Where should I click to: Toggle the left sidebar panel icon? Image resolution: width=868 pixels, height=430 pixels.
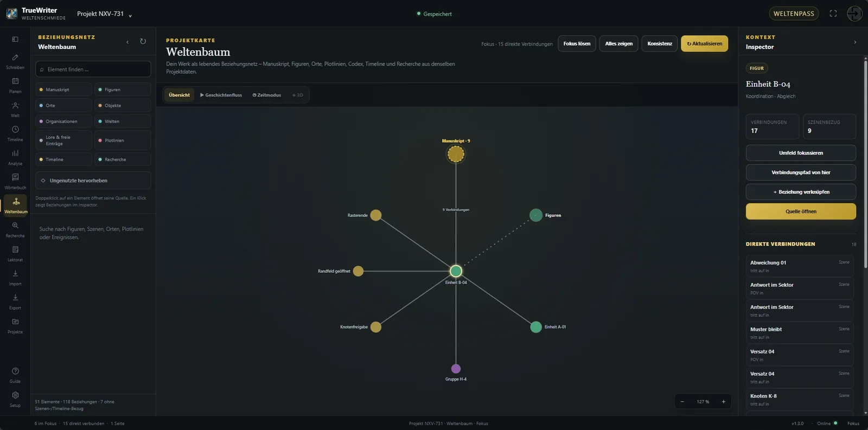click(x=15, y=39)
